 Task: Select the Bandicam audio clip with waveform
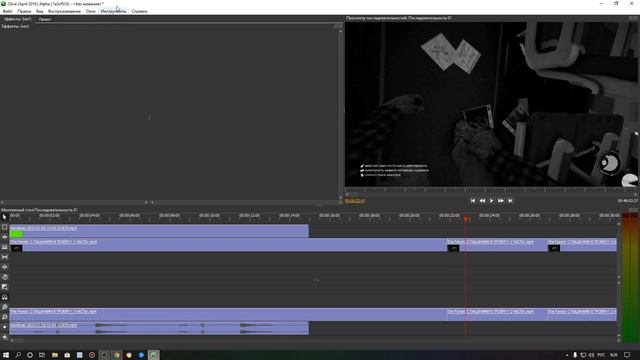159,329
